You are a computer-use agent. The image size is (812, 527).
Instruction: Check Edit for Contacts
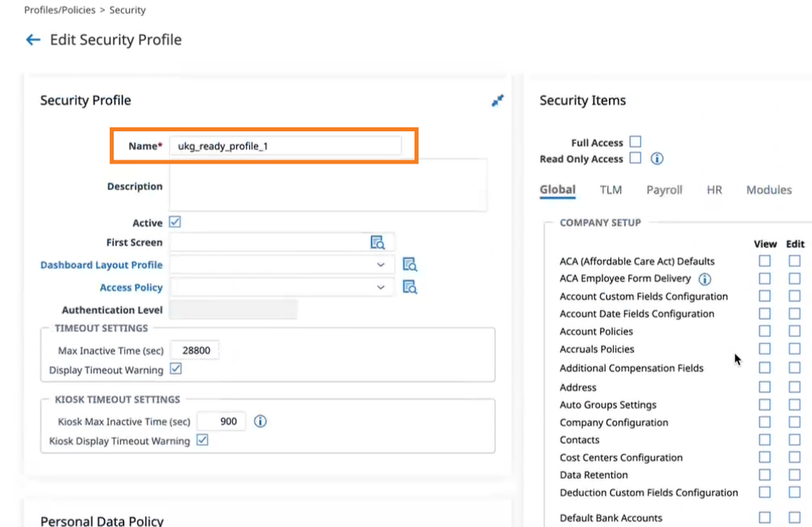click(794, 439)
